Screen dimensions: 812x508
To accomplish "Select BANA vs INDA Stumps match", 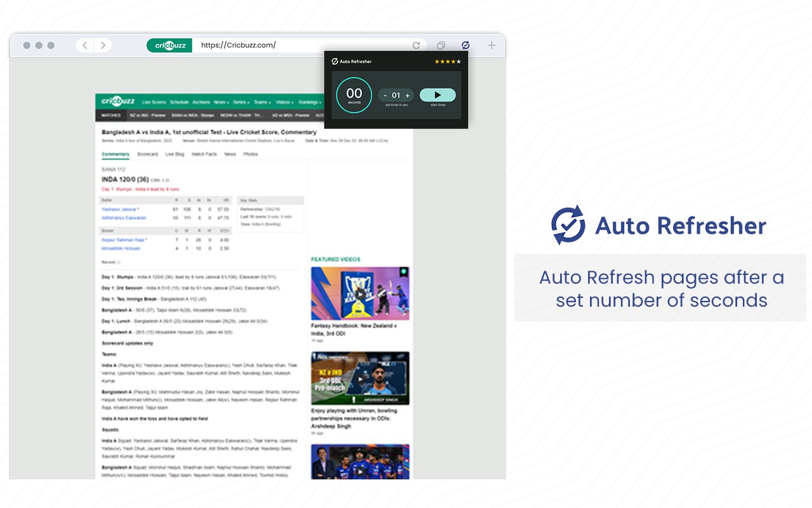I will click(192, 116).
